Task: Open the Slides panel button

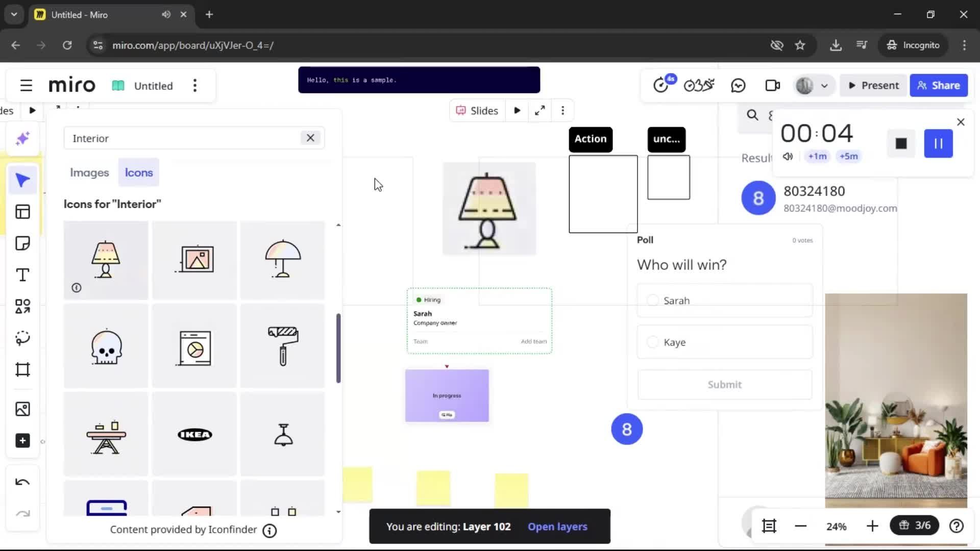Action: [x=477, y=111]
